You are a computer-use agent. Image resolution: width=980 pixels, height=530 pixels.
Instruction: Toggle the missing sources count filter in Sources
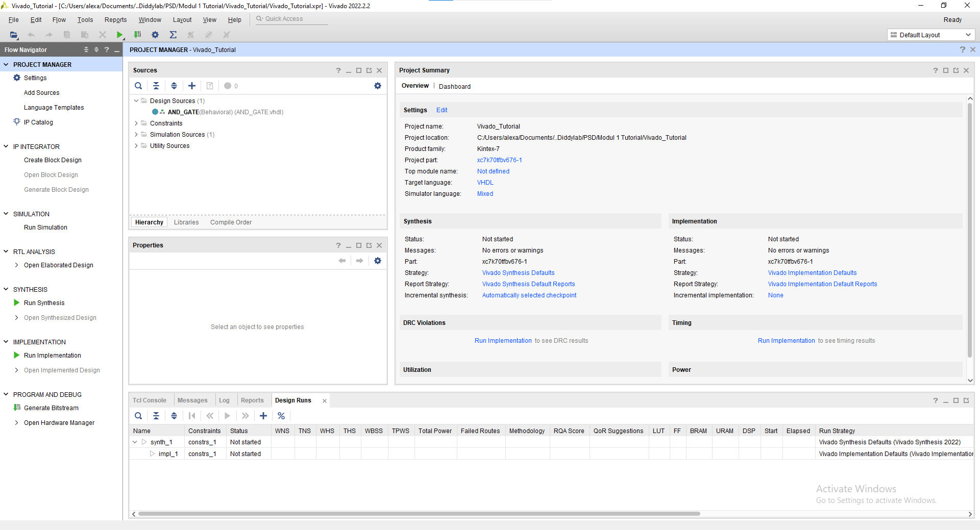pyautogui.click(x=231, y=86)
